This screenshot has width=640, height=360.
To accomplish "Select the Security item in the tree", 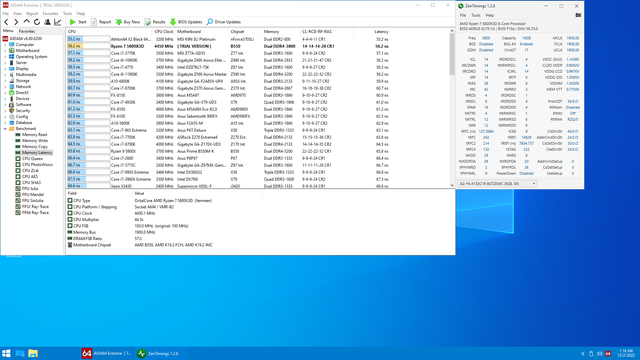I will point(23,111).
